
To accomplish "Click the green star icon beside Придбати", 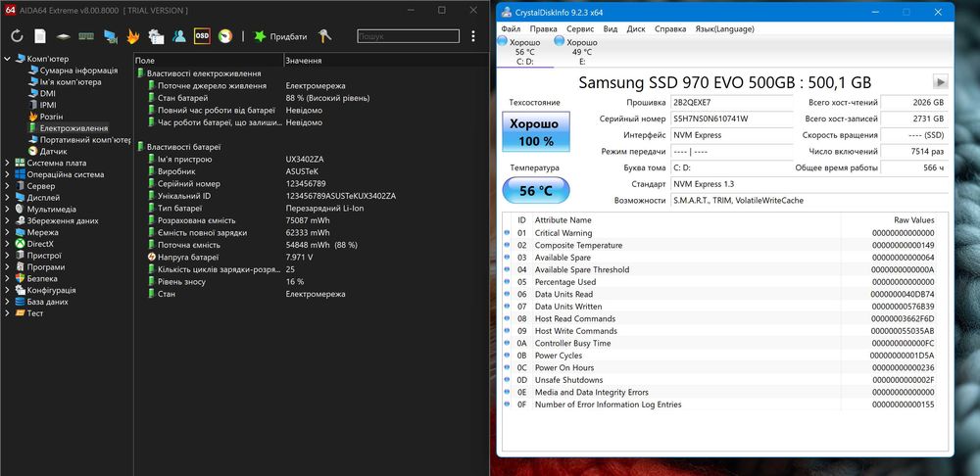I will pyautogui.click(x=260, y=36).
